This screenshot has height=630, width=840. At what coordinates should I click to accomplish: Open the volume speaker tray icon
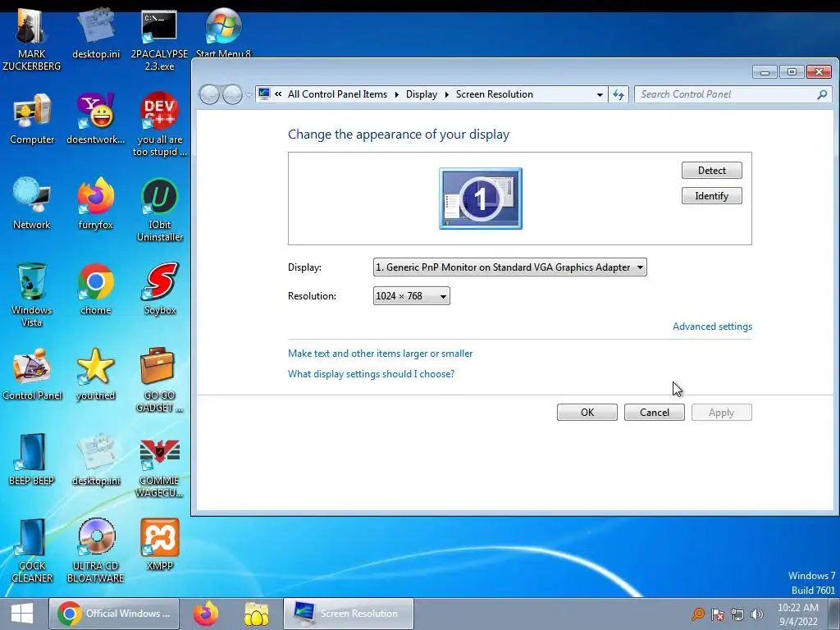pyautogui.click(x=757, y=614)
